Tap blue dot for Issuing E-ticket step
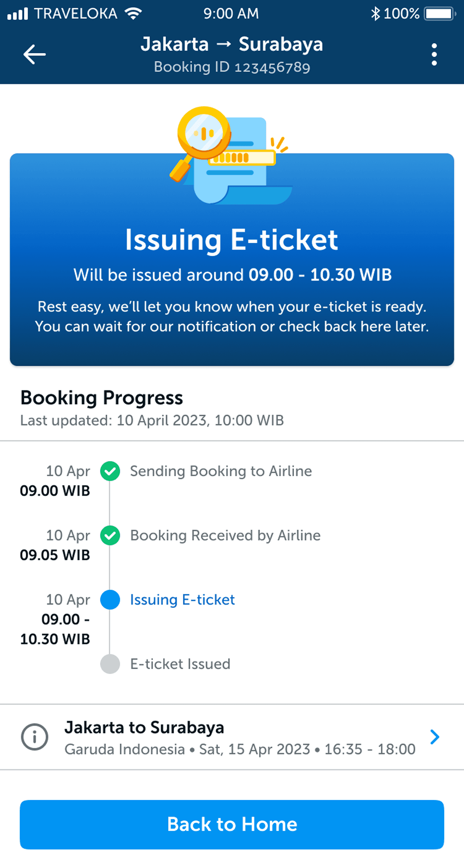Viewport: 464px width, 868px height. tap(110, 600)
